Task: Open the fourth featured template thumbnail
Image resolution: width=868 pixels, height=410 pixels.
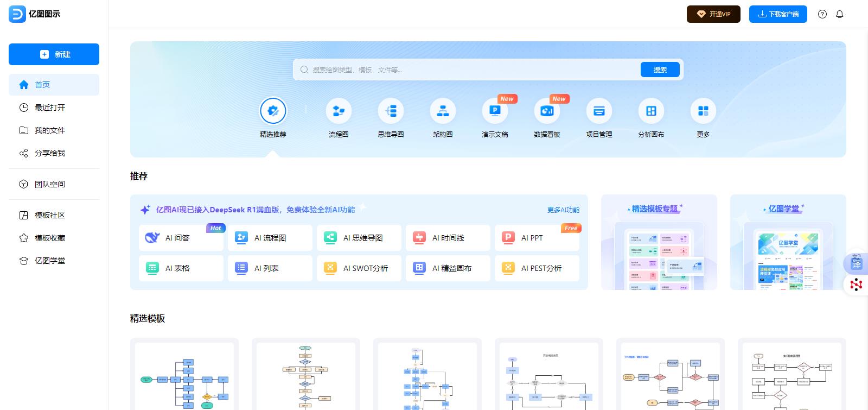Action: click(x=549, y=374)
